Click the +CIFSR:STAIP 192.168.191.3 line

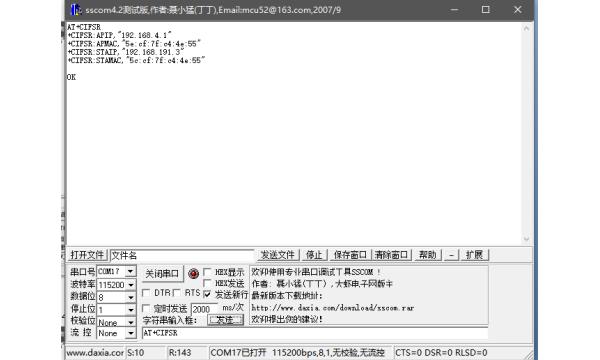click(x=126, y=52)
